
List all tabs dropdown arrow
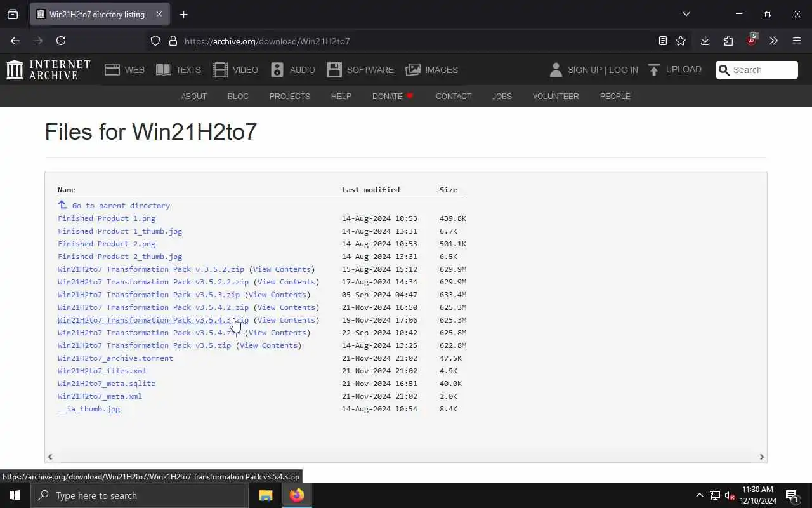pos(686,14)
